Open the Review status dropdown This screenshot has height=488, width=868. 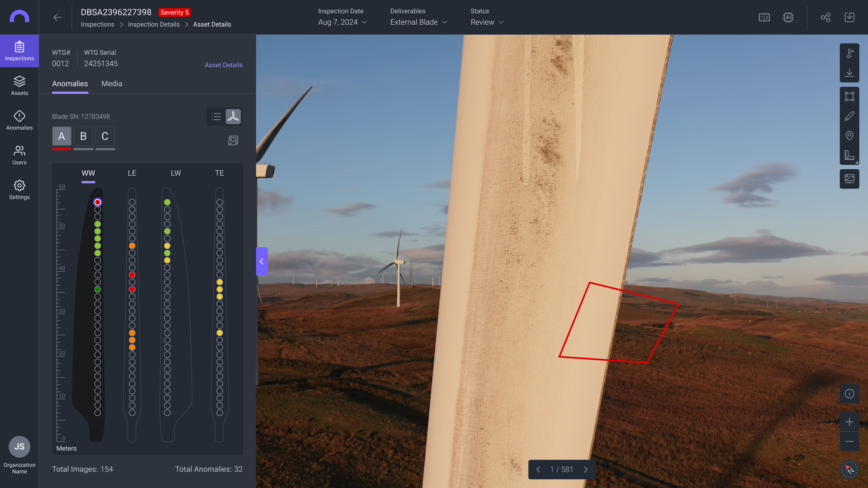tap(487, 22)
